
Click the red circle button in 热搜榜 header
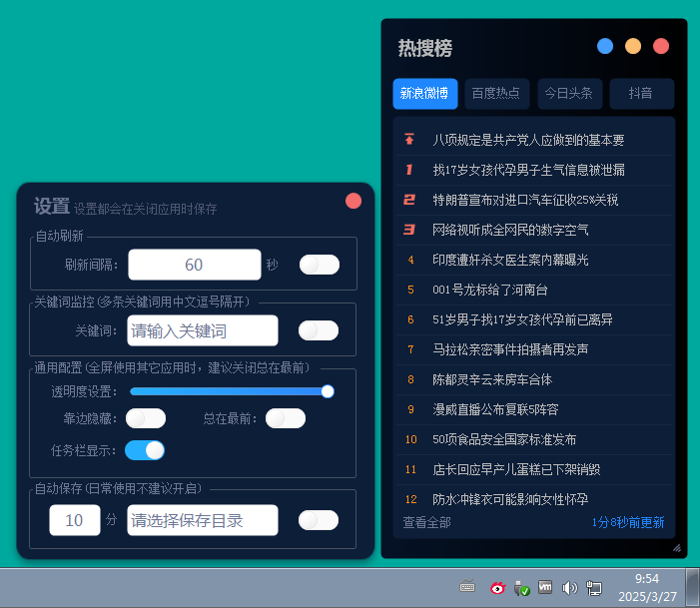pyautogui.click(x=661, y=46)
